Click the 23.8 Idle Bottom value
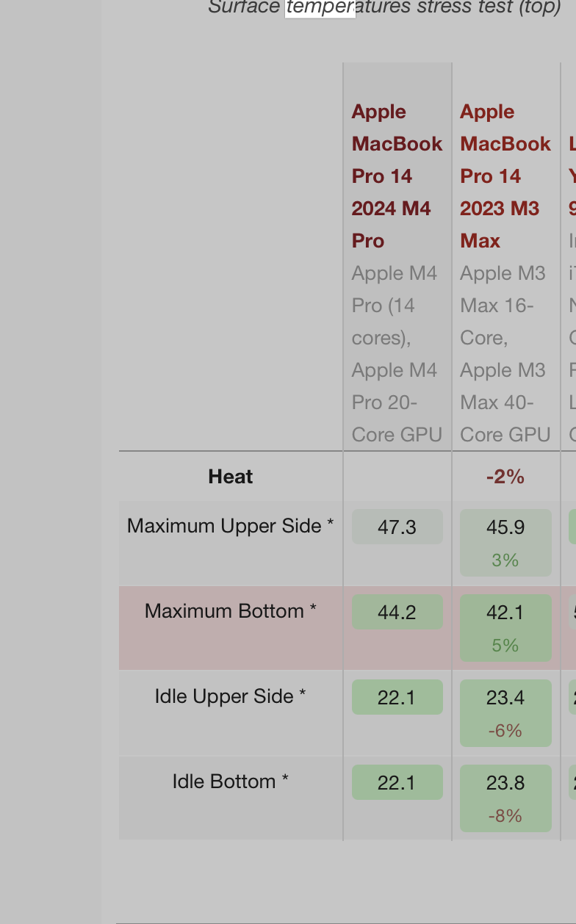Viewport: 576px width, 924px height. tap(505, 783)
